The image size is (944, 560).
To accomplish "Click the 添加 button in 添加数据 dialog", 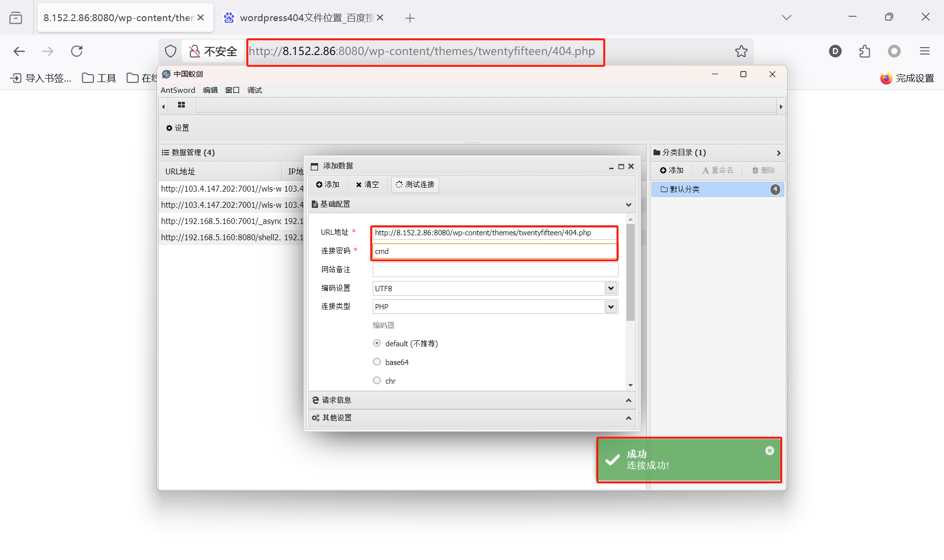I will pos(328,184).
